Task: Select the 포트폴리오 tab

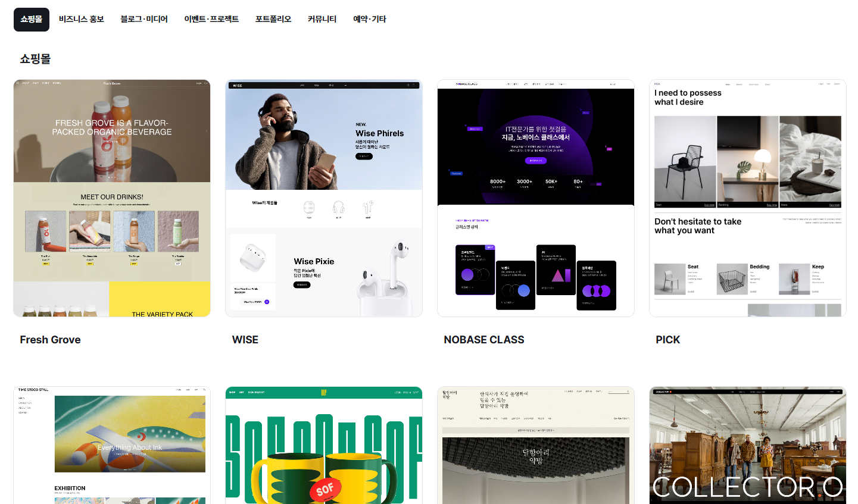Action: pyautogui.click(x=273, y=19)
